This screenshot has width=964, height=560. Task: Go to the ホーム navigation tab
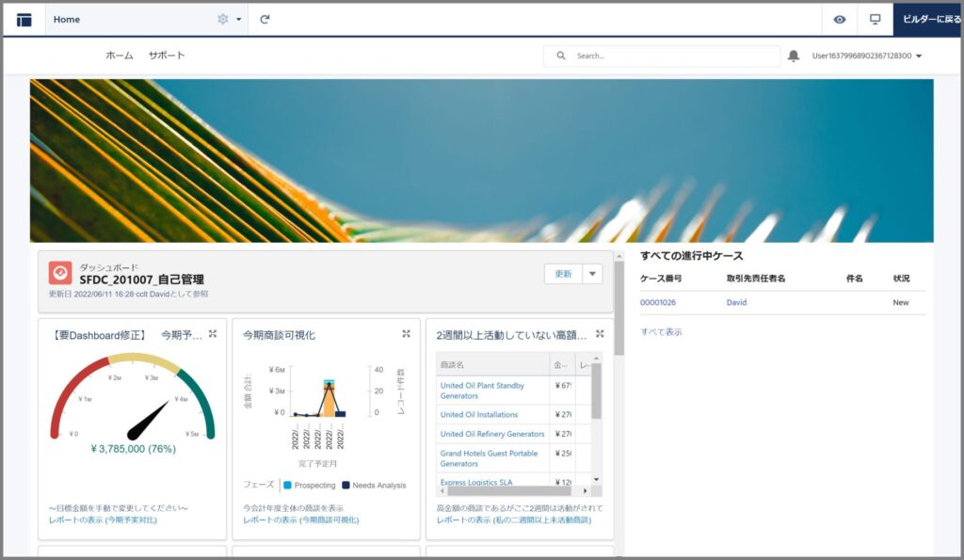(120, 56)
